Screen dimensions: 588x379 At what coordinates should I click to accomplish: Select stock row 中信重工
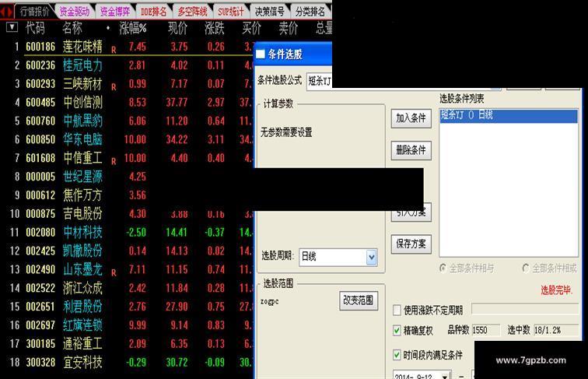(128, 158)
